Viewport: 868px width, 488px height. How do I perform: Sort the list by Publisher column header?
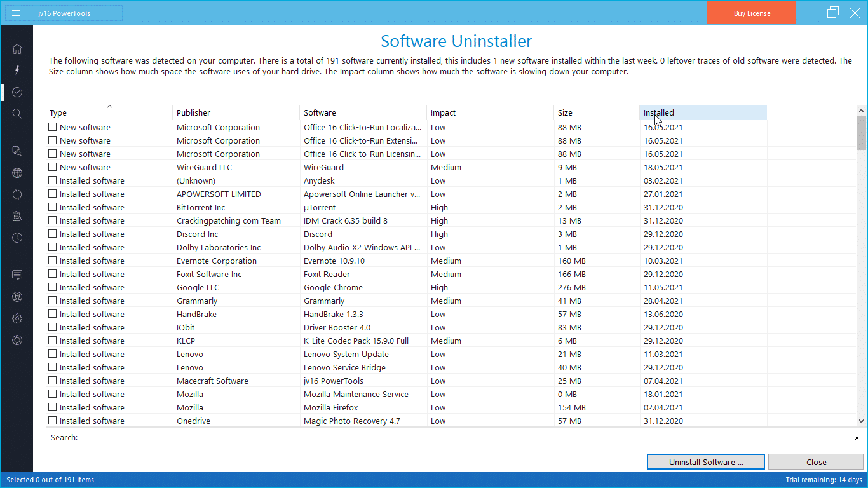point(236,112)
